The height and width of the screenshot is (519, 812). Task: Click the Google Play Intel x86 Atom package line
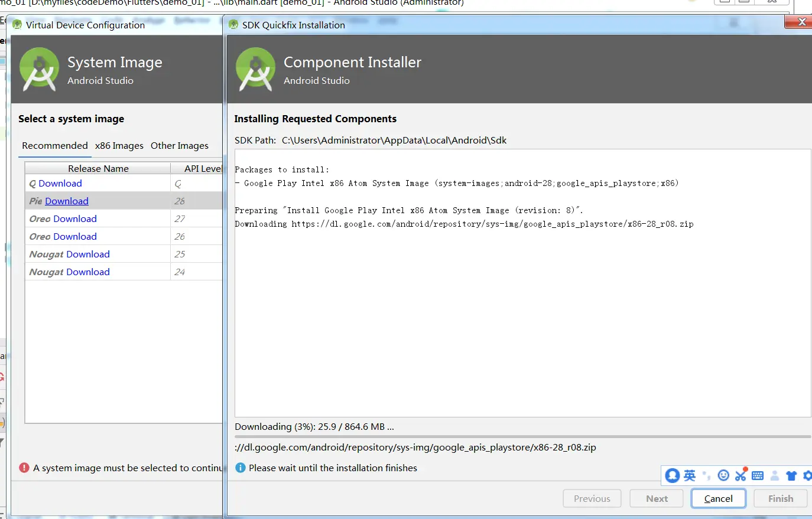tap(457, 183)
